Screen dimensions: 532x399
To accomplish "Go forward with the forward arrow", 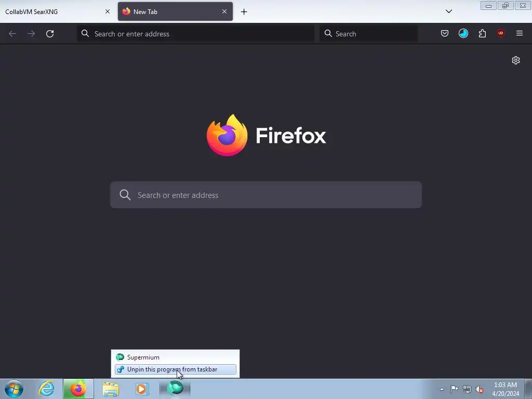I will coord(31,34).
